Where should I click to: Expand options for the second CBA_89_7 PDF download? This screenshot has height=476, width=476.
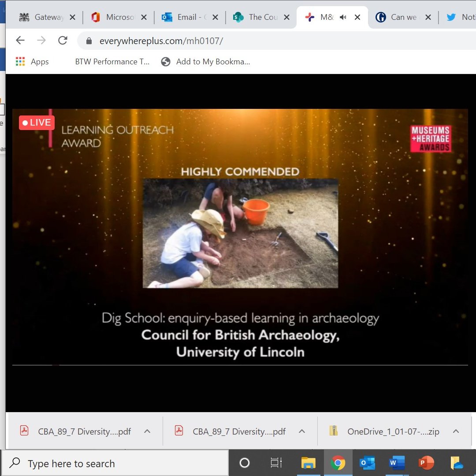[302, 431]
